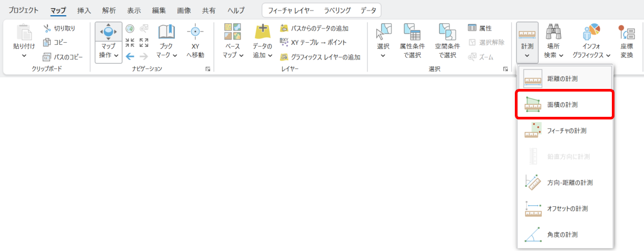
Task: Select 方向-距離の計測 from the measure menu
Action: pyautogui.click(x=563, y=183)
